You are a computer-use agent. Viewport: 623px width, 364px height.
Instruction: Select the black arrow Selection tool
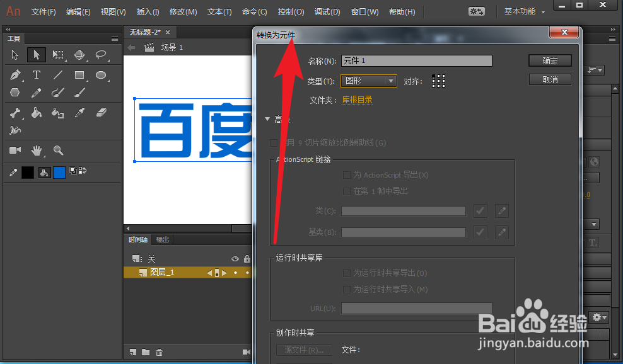(36, 55)
